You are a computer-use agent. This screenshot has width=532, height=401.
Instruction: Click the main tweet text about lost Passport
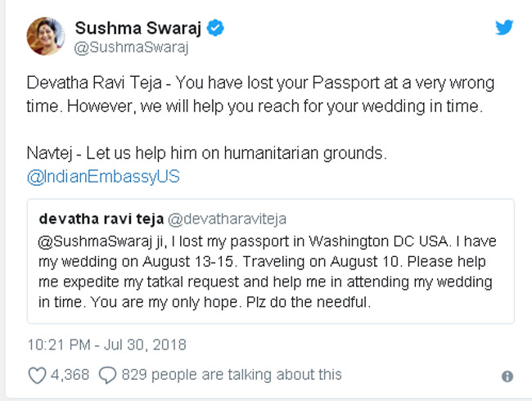[260, 94]
